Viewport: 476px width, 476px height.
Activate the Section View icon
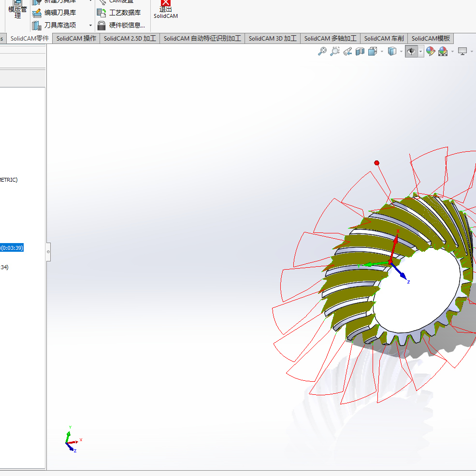click(x=360, y=51)
